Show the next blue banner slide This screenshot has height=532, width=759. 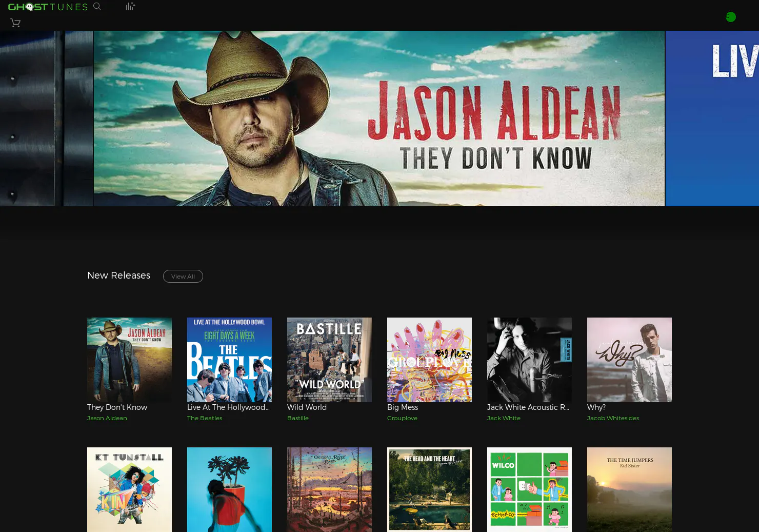click(x=712, y=119)
